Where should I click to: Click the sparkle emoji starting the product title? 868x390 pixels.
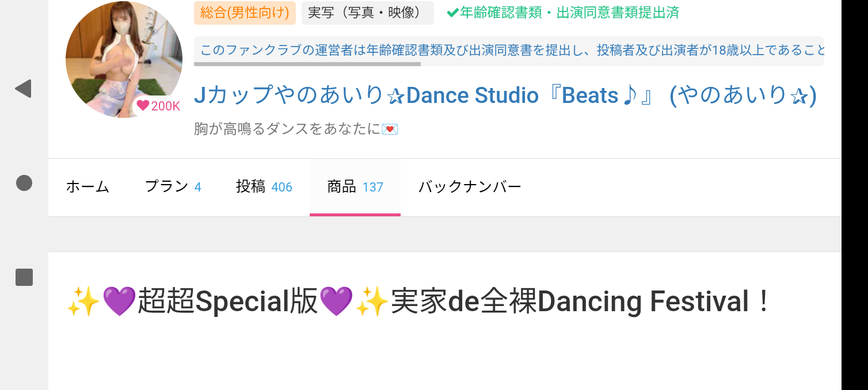point(83,302)
